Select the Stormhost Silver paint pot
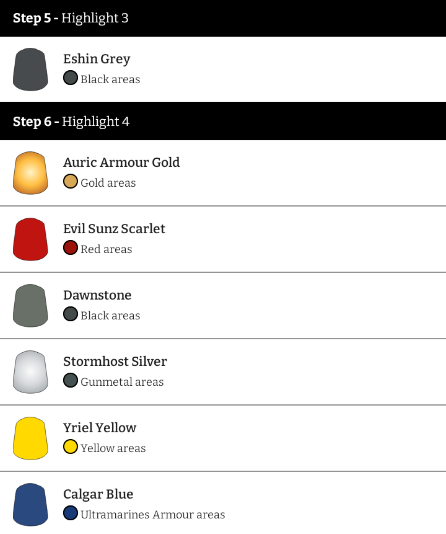The height and width of the screenshot is (534, 446). (x=30, y=372)
